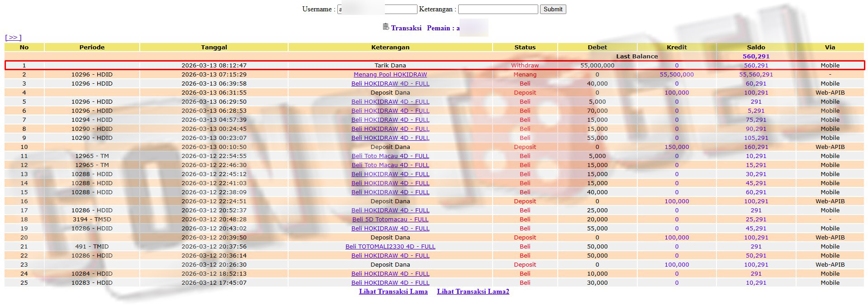This screenshot has width=868, height=306.
Task: Open Beli Toto Macau 4D link in row 12
Action: pyautogui.click(x=390, y=165)
